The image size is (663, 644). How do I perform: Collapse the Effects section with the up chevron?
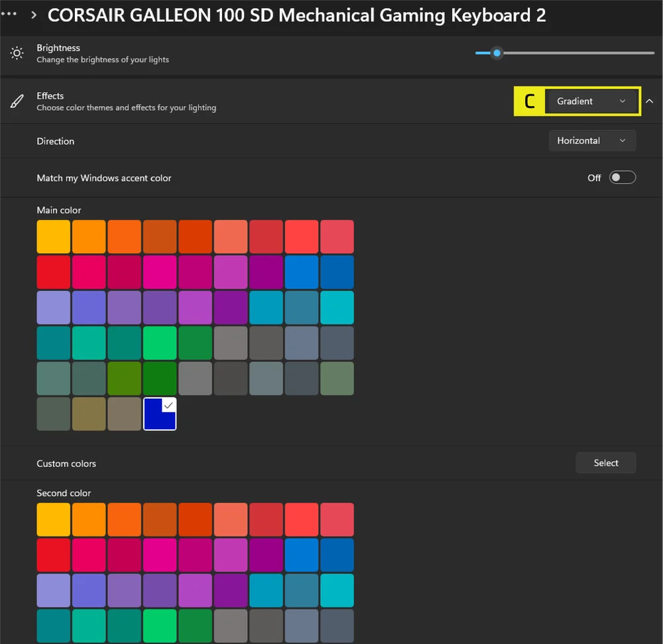coord(649,101)
